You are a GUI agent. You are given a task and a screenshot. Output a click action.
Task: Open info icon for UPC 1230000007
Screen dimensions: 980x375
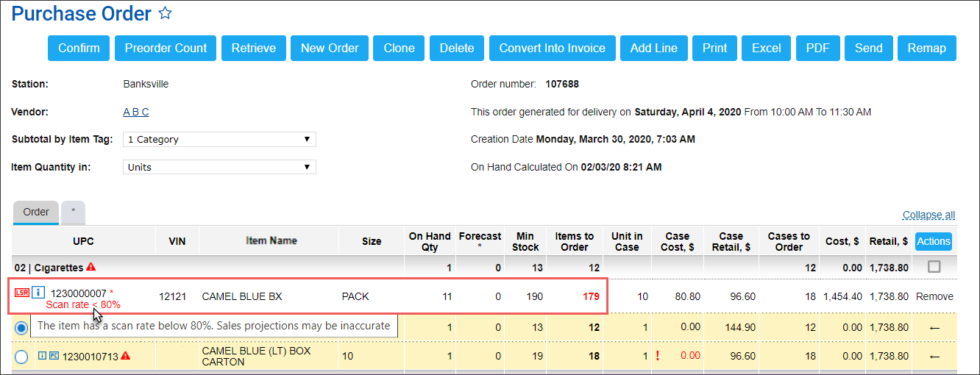point(38,293)
